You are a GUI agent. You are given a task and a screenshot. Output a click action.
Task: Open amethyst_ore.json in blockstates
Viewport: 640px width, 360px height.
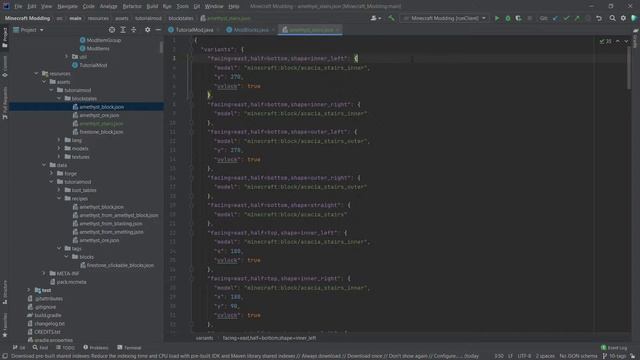pyautogui.click(x=99, y=115)
